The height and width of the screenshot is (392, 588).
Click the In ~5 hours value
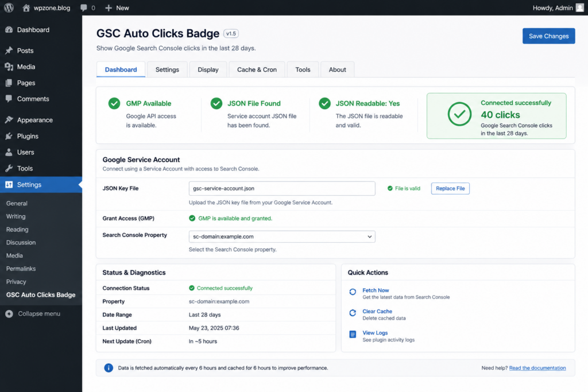pos(203,341)
